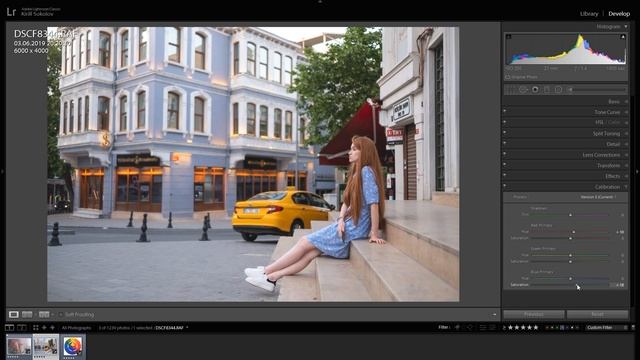Click the second window display icon

tap(22, 327)
